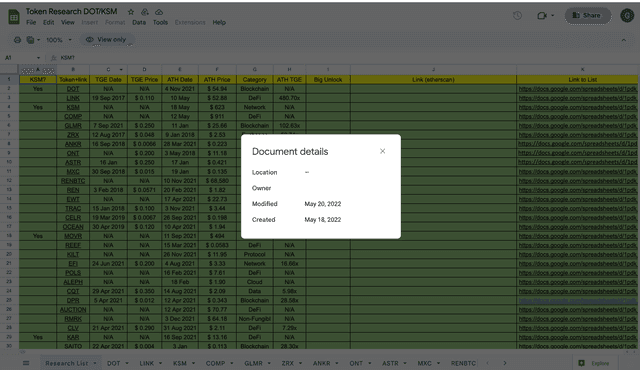
Task: Open the AUCTION token link
Action: point(73,310)
